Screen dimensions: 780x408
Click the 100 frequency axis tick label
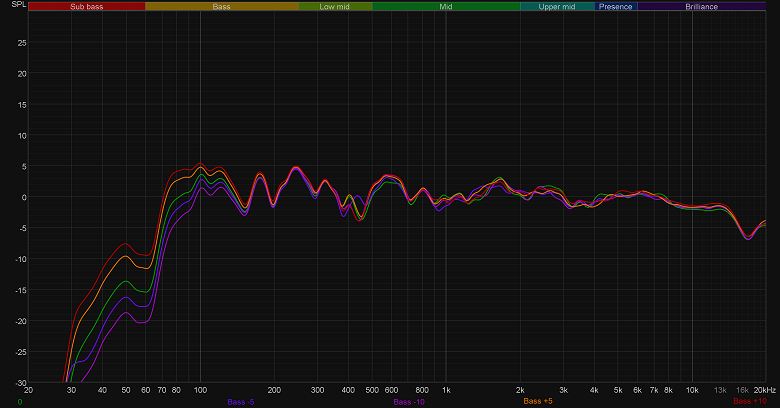(200, 390)
